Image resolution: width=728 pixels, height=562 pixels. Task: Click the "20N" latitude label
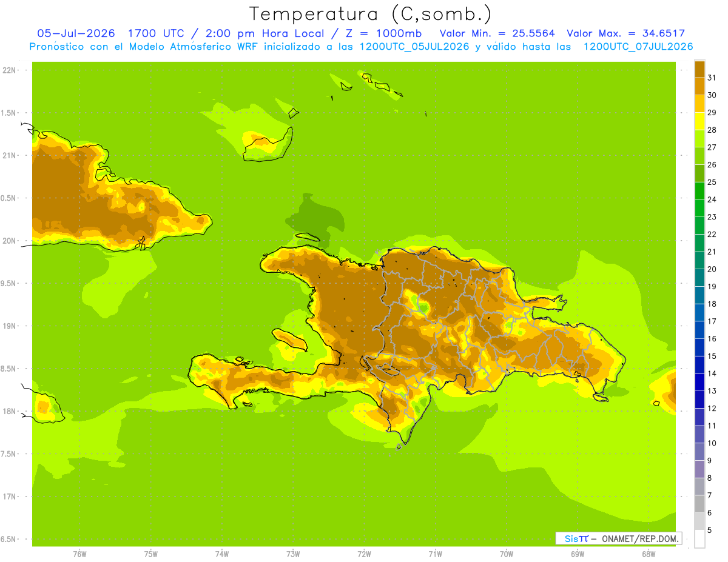pos(8,241)
